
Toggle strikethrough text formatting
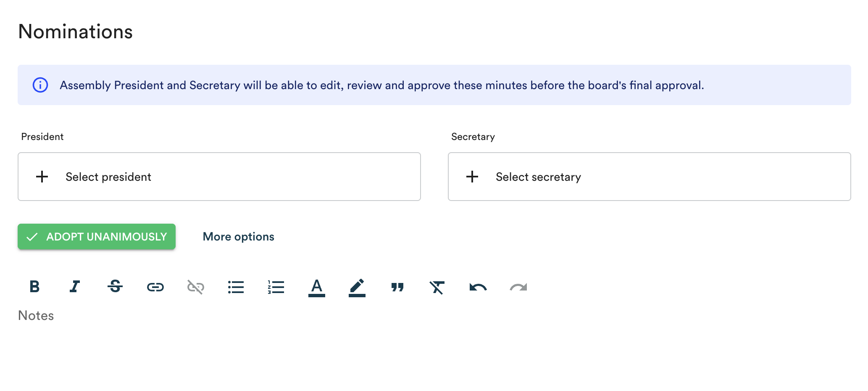click(115, 287)
